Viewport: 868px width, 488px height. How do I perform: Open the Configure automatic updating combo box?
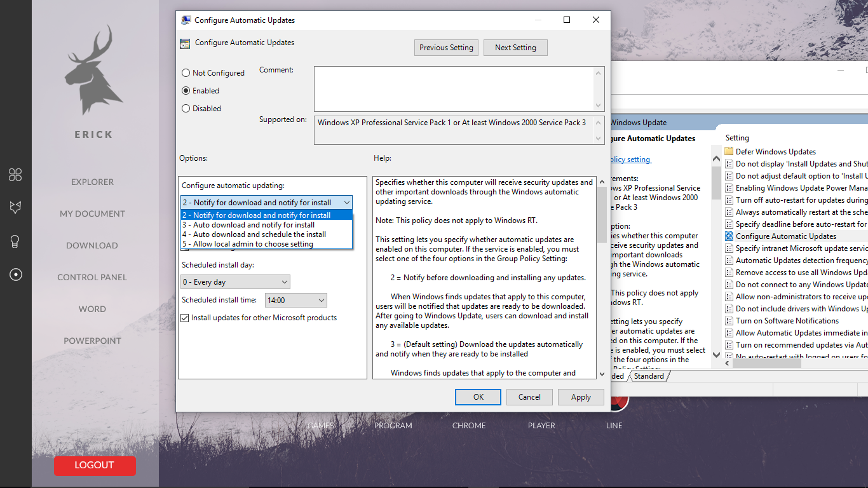click(266, 203)
